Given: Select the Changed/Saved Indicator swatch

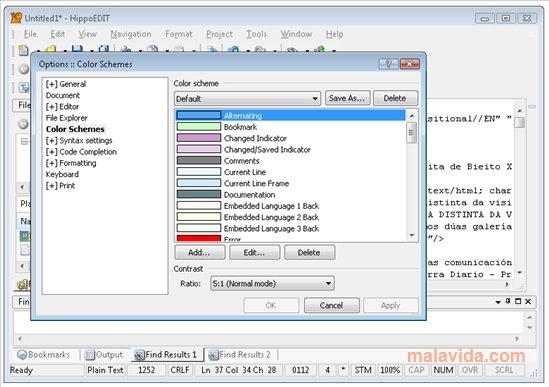Looking at the screenshot, I should pos(199,149).
